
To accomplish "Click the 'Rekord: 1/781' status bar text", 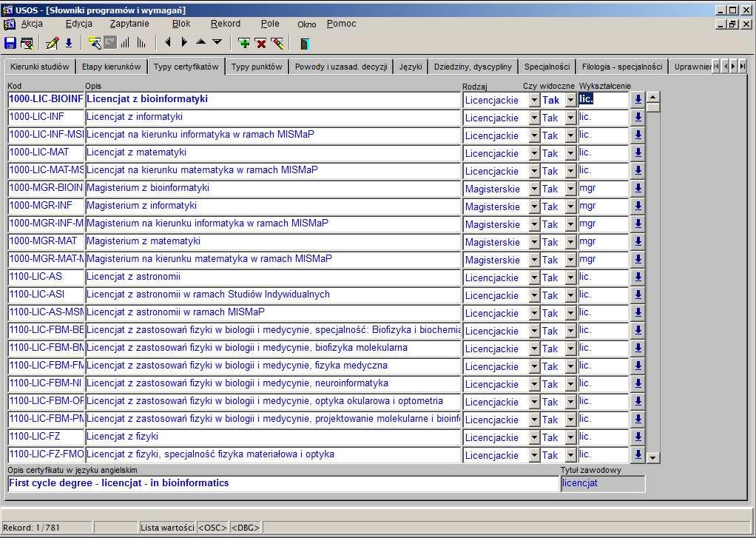I will click(32, 528).
